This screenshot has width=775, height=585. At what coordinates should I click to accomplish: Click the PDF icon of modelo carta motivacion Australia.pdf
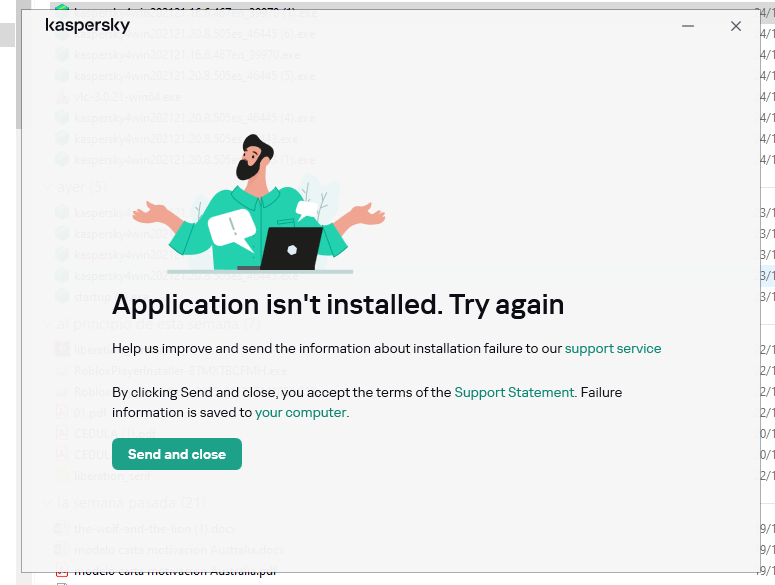[x=62, y=573]
